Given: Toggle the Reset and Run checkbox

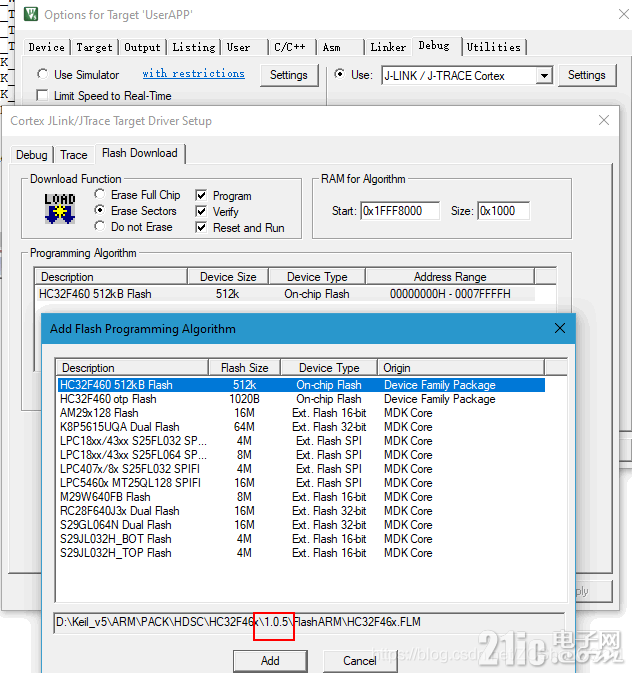Looking at the screenshot, I should [201, 227].
